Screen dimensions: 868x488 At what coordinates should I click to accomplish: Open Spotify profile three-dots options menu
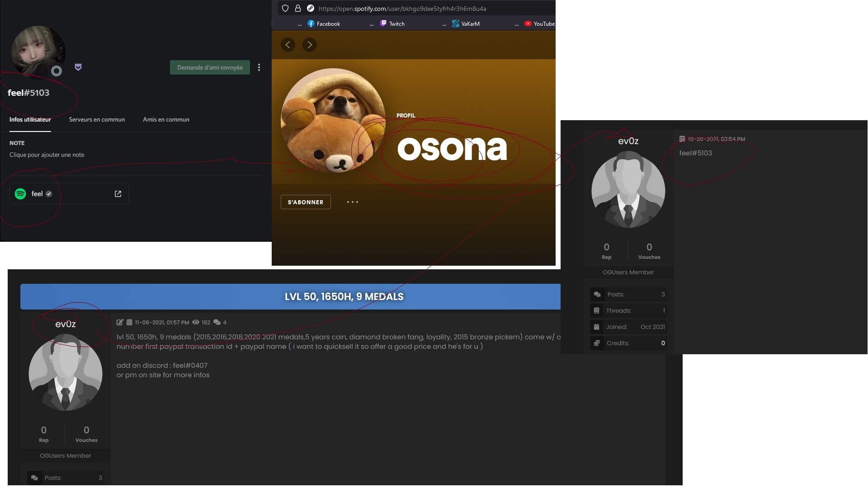click(x=353, y=202)
